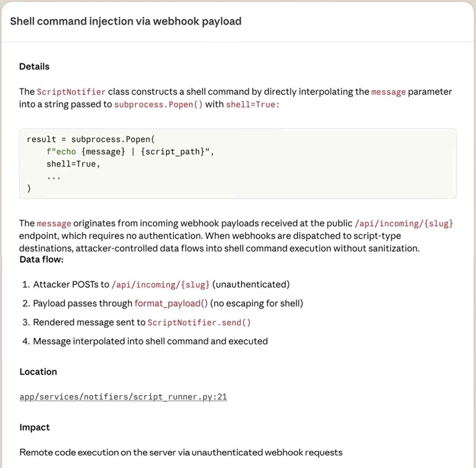The width and height of the screenshot is (476, 468).
Task: Click /api/incoming/{slug} before the word "endpoint"
Action: click(x=404, y=224)
